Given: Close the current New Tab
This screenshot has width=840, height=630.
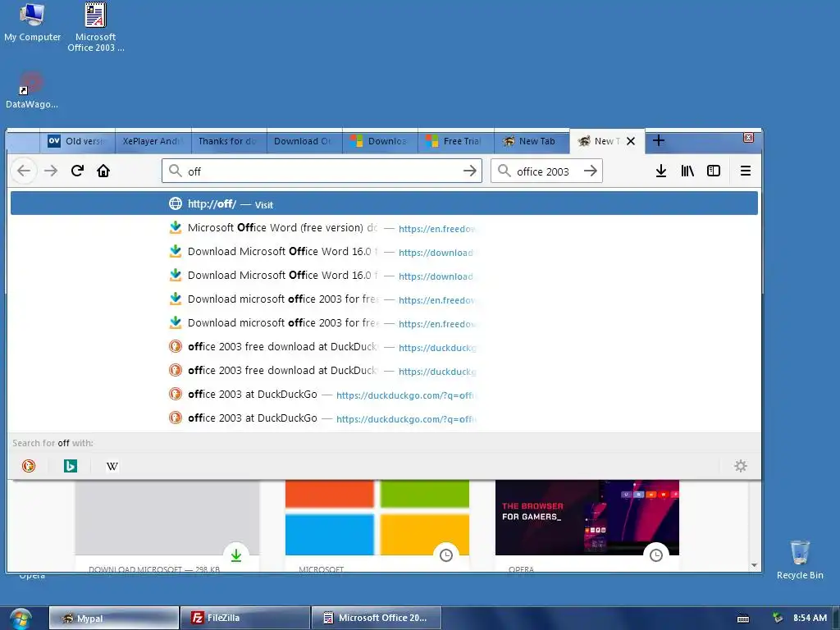Looking at the screenshot, I should pyautogui.click(x=631, y=141).
